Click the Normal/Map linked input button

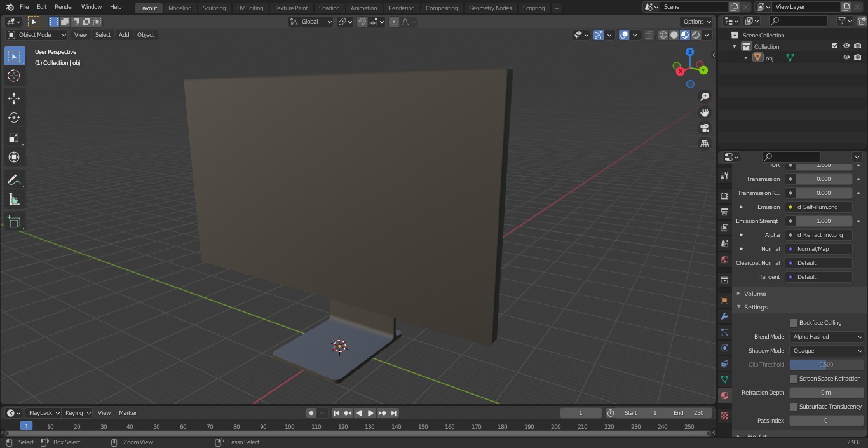coord(818,249)
